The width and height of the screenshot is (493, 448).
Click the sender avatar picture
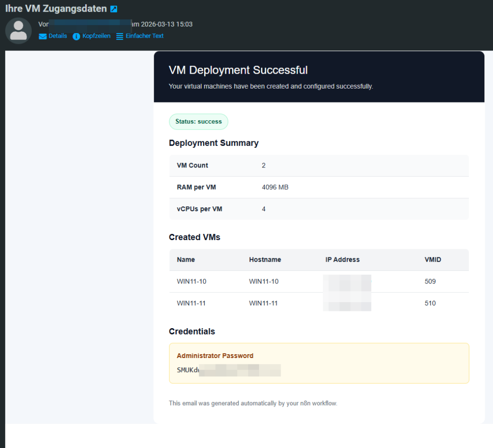point(18,31)
